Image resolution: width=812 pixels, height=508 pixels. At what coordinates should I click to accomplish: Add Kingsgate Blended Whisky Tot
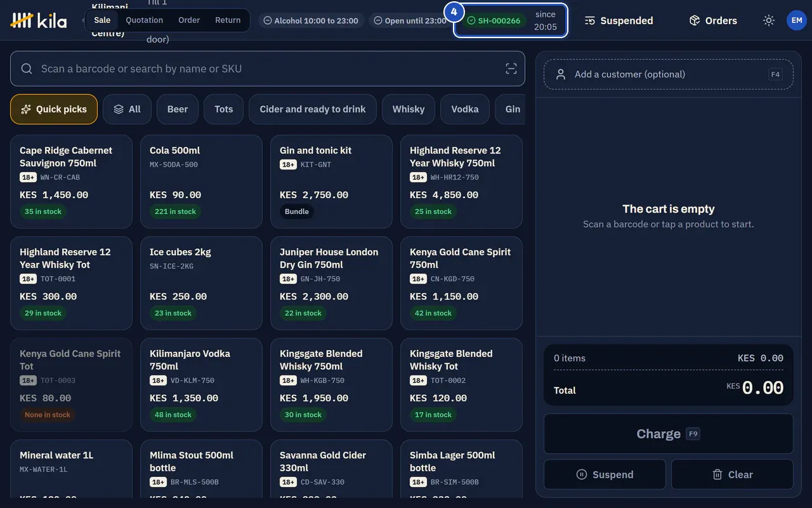[x=461, y=385]
